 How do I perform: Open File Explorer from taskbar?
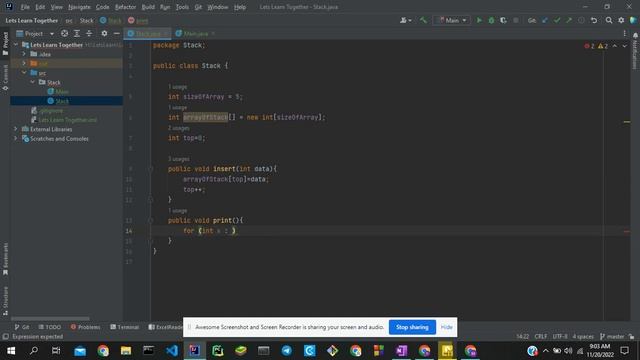pos(126,351)
